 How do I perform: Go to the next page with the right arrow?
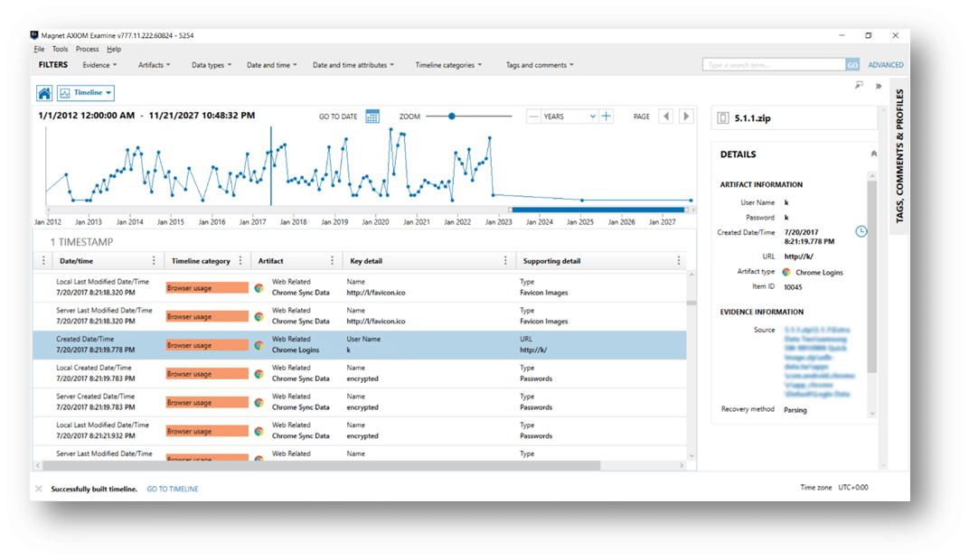coord(687,117)
